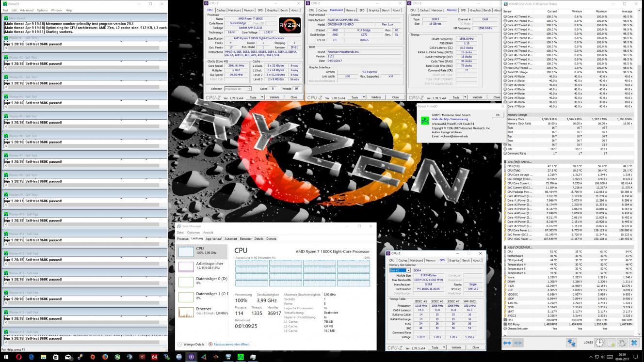Image resolution: width=644 pixels, height=362 pixels.
Task: Open Store icon on taskbar
Action: point(56,357)
